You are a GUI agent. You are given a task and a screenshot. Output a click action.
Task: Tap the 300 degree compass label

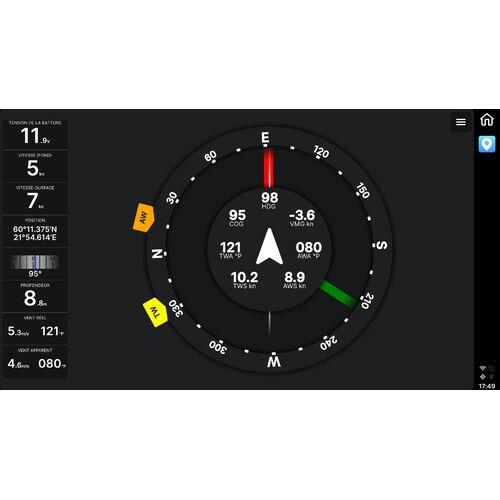point(218,347)
